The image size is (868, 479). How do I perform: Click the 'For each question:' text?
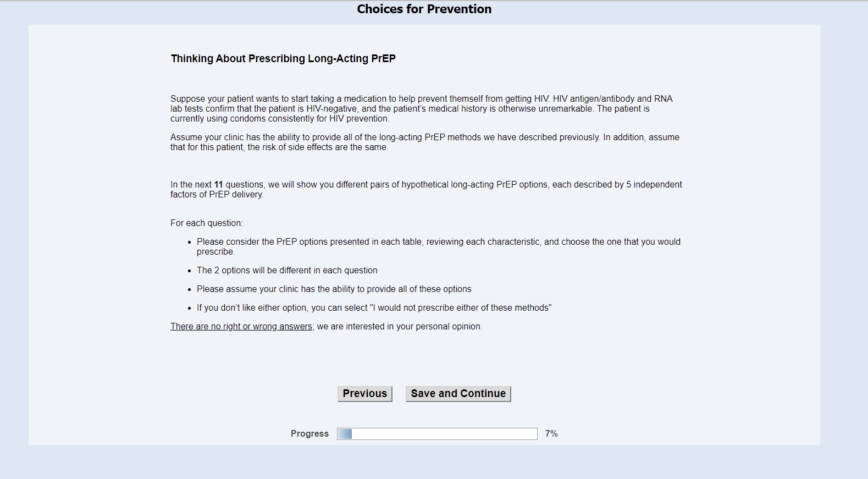pos(206,223)
